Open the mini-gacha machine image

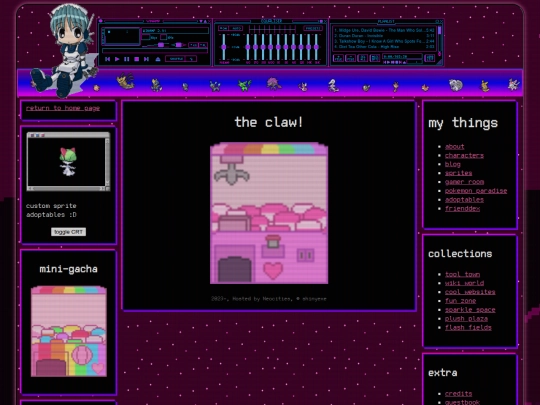tap(69, 331)
